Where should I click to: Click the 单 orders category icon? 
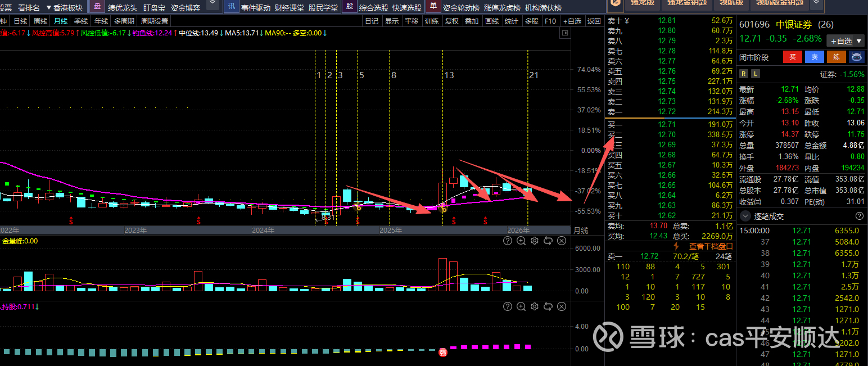433,6
